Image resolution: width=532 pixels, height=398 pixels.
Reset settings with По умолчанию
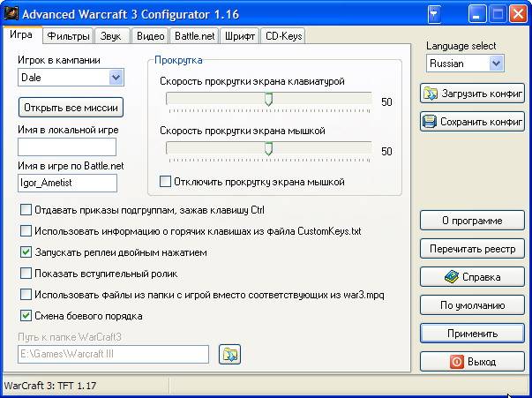tap(472, 305)
